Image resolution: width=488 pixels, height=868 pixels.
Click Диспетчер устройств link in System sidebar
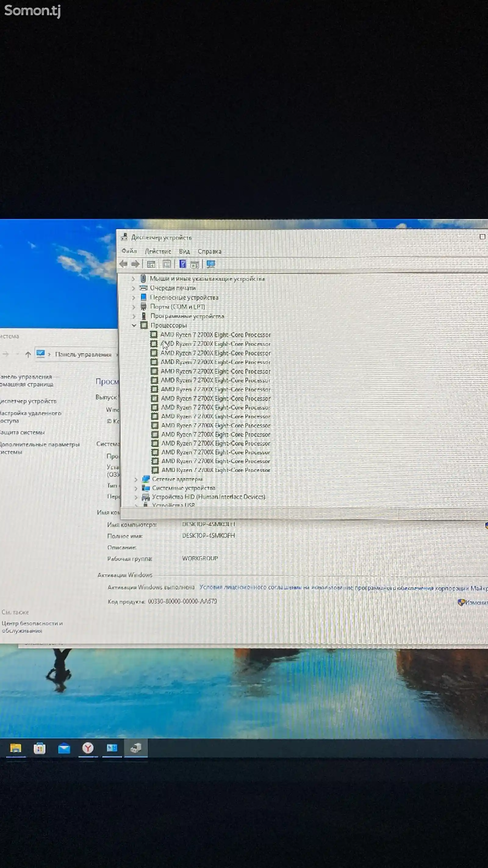click(x=28, y=401)
